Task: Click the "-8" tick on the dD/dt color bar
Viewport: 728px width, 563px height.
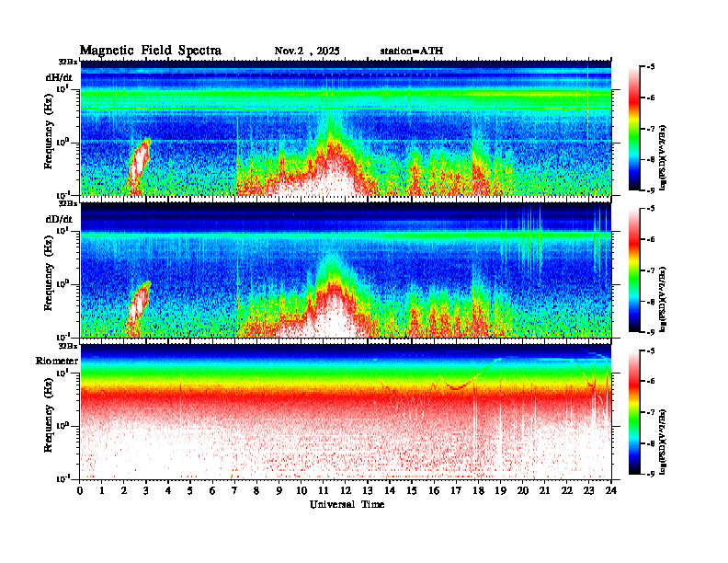Action: tap(651, 302)
